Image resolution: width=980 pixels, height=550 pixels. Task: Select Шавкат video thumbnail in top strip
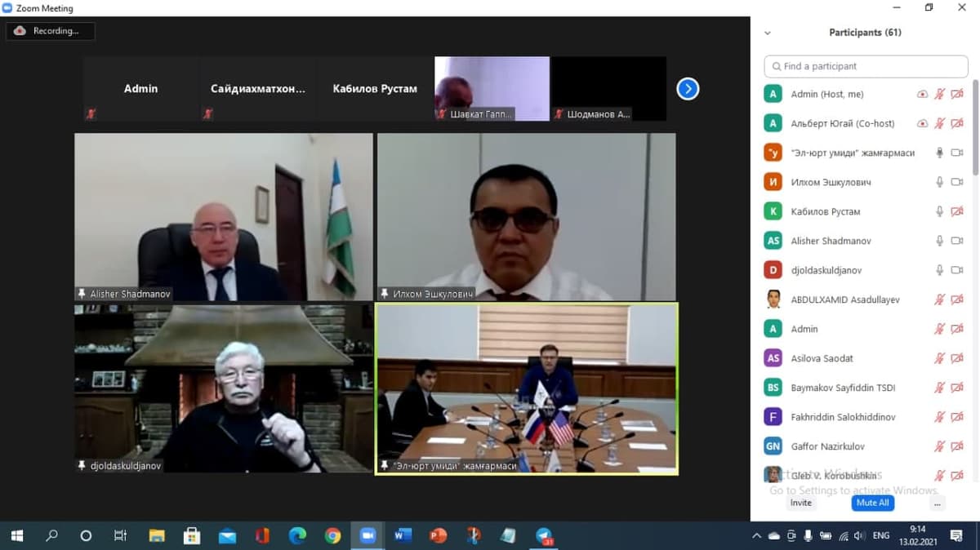(492, 89)
